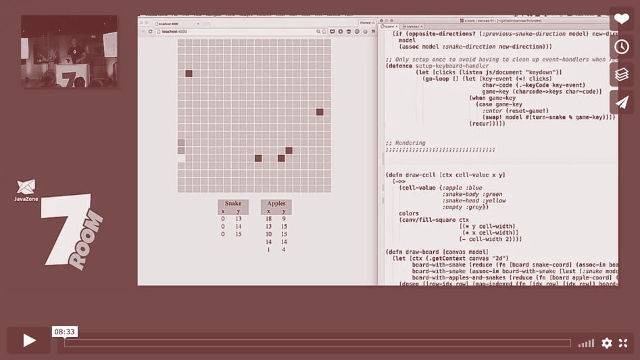
Task: Click the speaker camera thumbnail
Action: point(69,51)
